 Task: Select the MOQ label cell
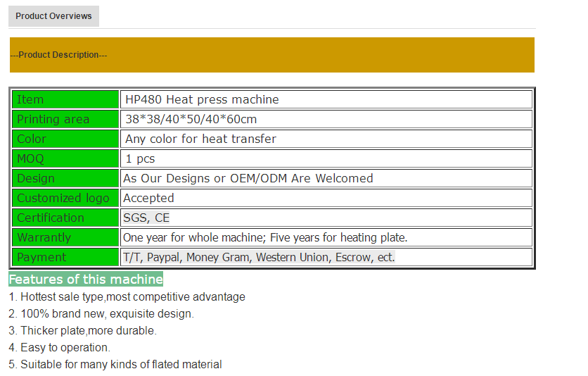pyautogui.click(x=65, y=158)
